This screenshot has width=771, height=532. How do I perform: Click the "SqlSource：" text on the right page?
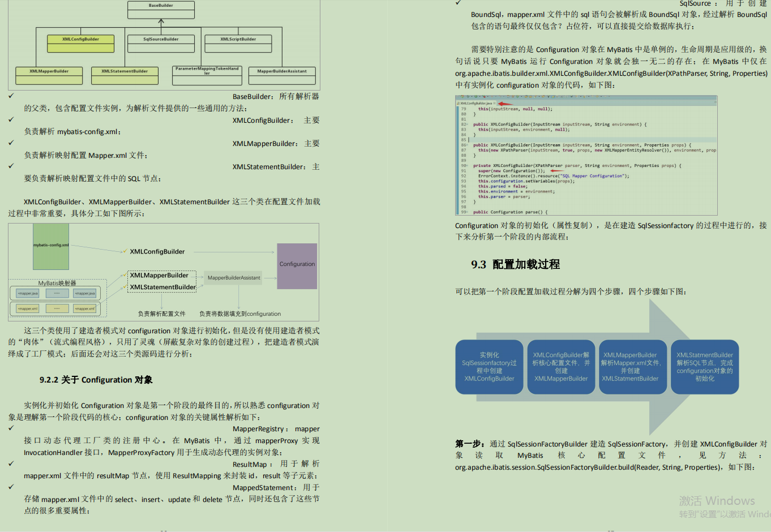699,3
